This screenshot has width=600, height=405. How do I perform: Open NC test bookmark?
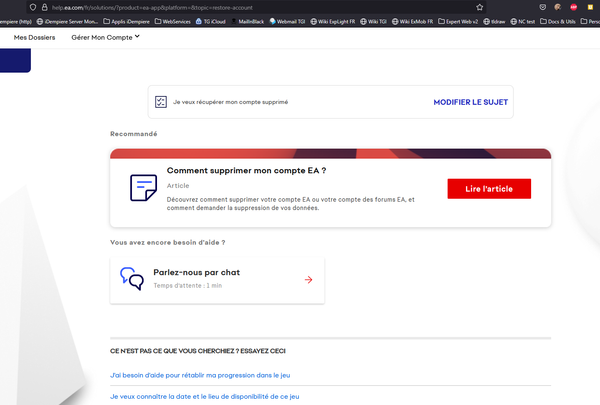pos(523,21)
